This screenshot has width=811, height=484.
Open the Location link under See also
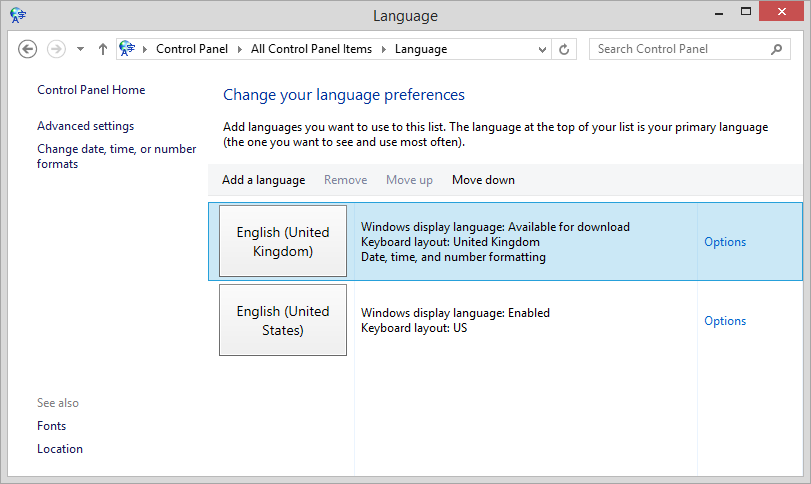59,449
